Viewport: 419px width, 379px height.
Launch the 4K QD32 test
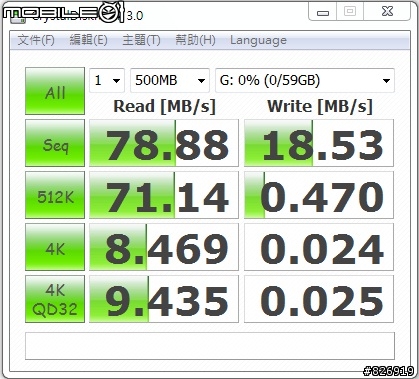[x=55, y=299]
